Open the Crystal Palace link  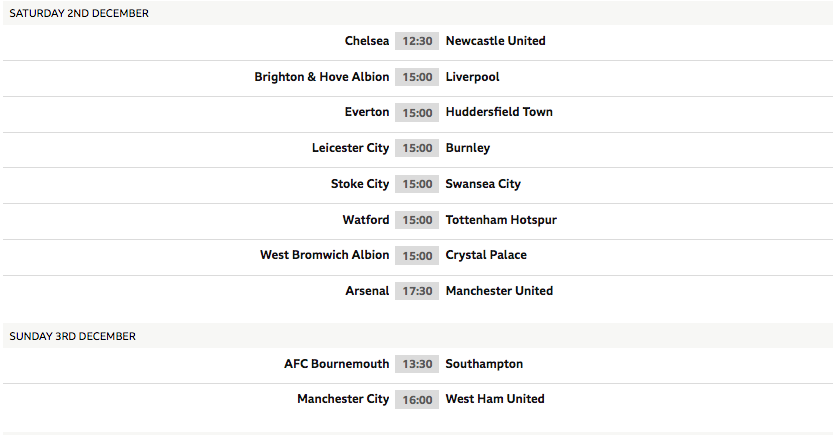(x=486, y=255)
